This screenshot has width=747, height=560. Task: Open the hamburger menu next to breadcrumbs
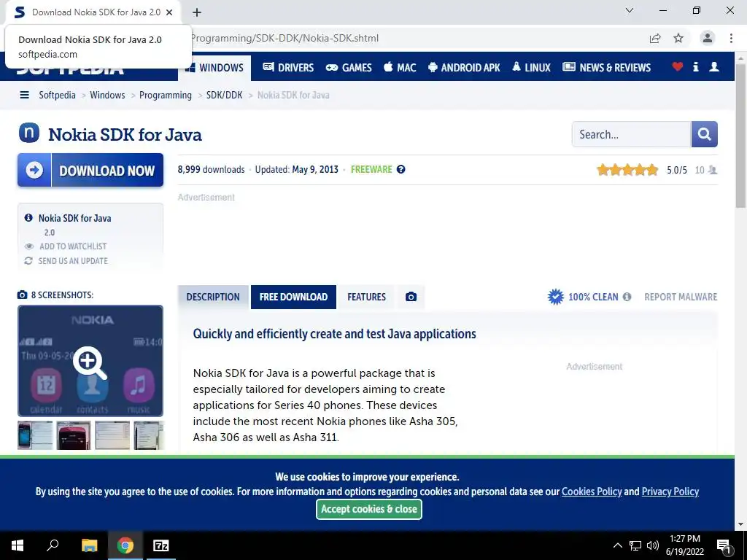tap(24, 95)
